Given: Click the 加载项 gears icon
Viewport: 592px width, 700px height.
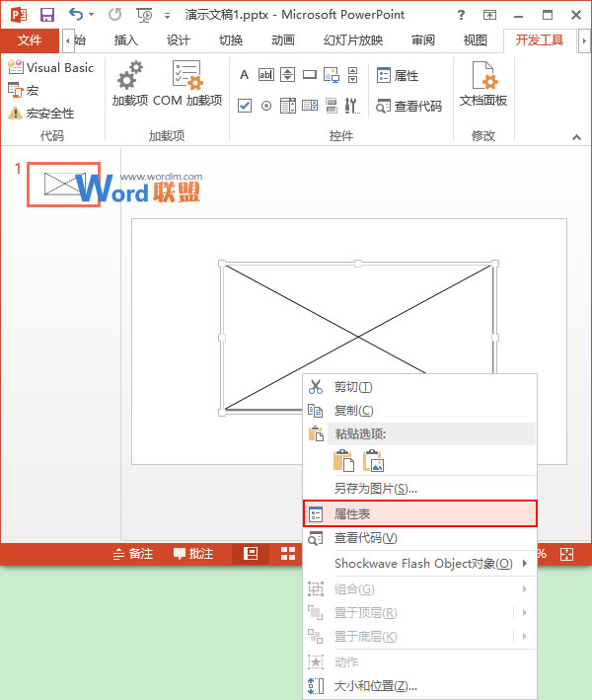Looking at the screenshot, I should point(130,84).
